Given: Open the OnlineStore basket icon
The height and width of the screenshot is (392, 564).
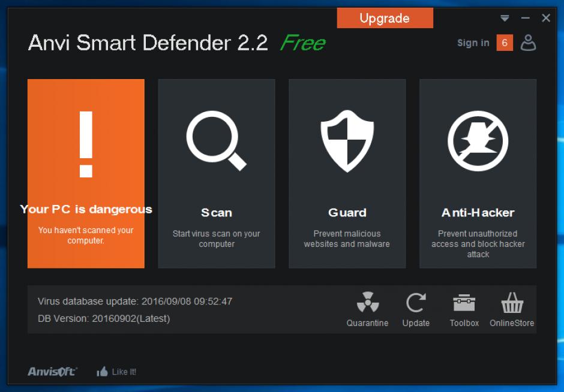Looking at the screenshot, I should tap(512, 302).
